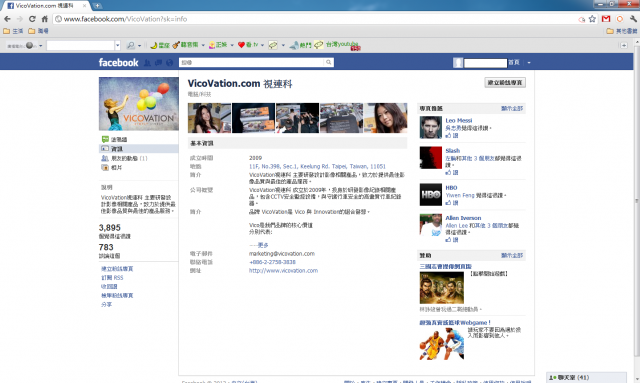Viewport: 640px width, 383px height.
Task: Click the toolbar magnifier search icon
Action: [x=131, y=45]
